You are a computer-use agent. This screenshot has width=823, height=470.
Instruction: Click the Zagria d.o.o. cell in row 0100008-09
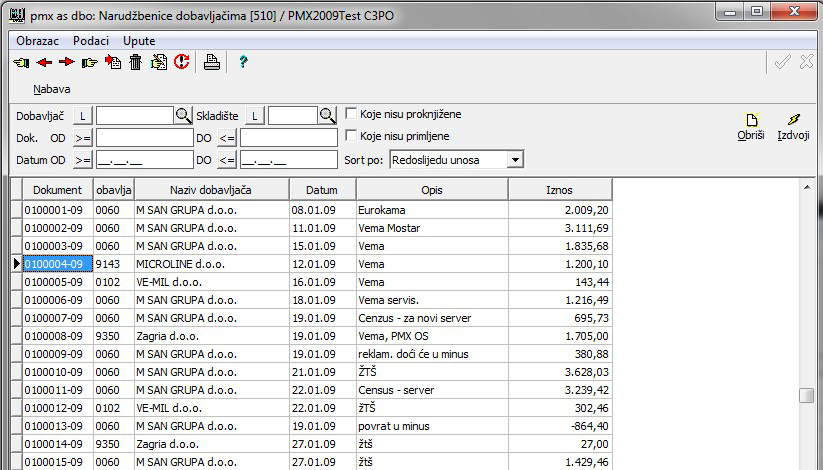pos(212,336)
